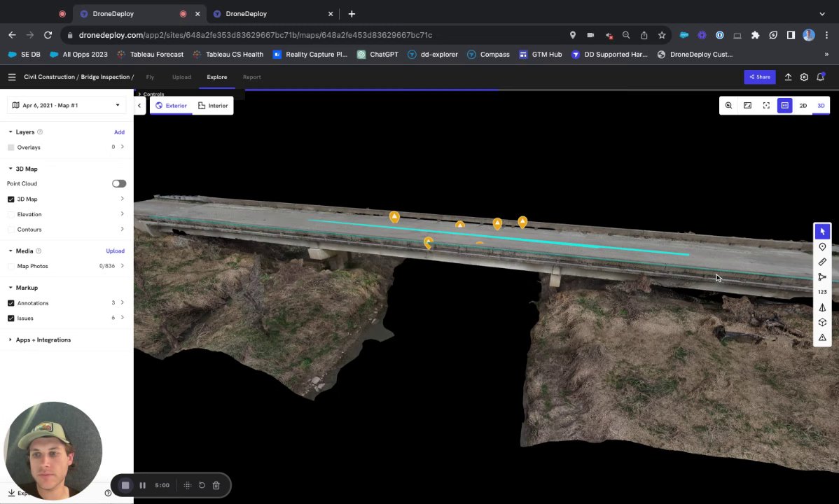The height and width of the screenshot is (504, 839).
Task: Restart the recording with the redo icon
Action: [202, 485]
